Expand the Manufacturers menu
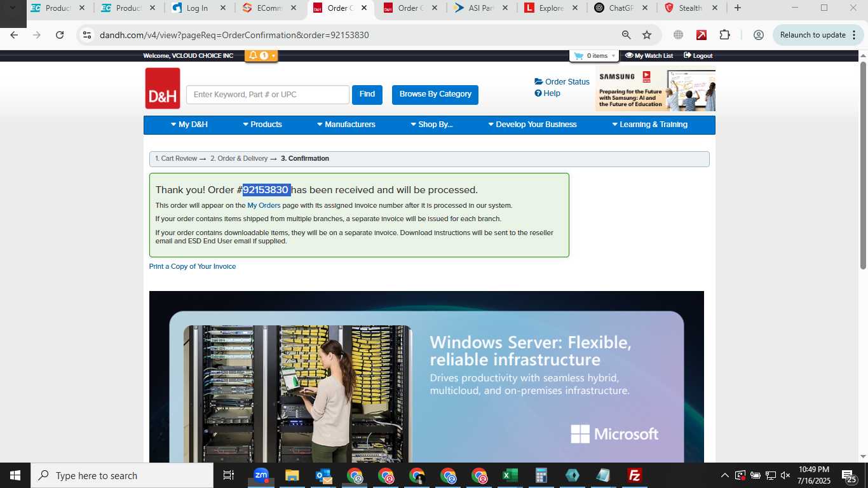 coord(346,125)
